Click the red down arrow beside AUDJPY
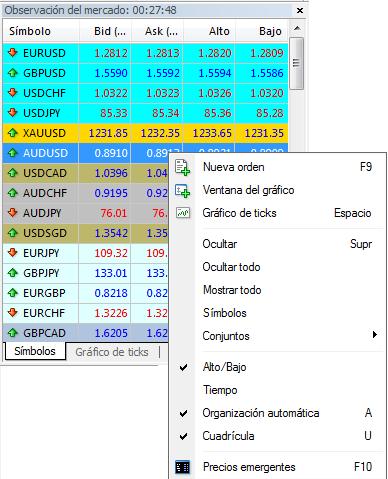Viewport: 388px width, 479px height. pyautogui.click(x=13, y=213)
